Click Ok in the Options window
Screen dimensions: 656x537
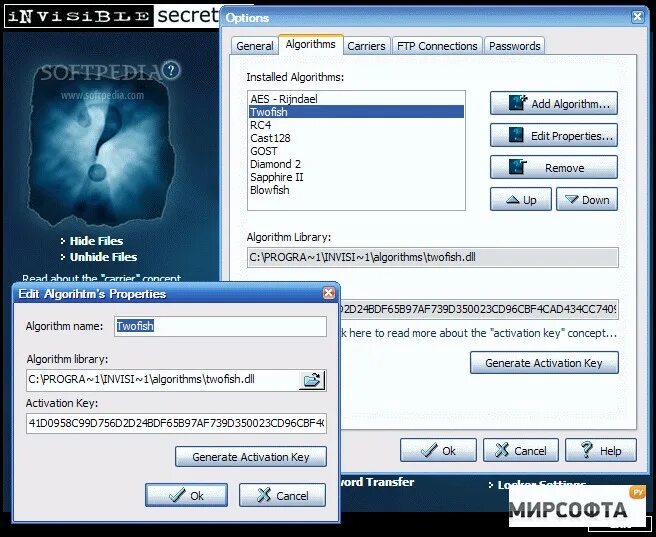pyautogui.click(x=438, y=450)
